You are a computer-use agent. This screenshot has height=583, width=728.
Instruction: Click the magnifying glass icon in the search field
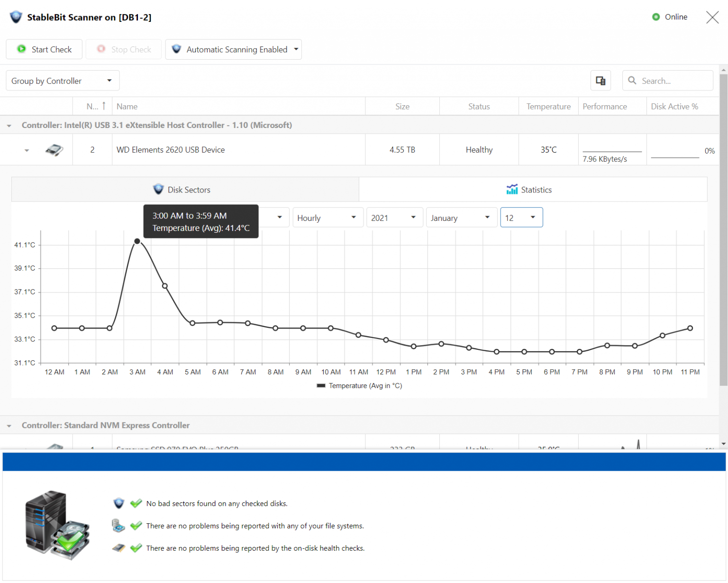tap(632, 81)
